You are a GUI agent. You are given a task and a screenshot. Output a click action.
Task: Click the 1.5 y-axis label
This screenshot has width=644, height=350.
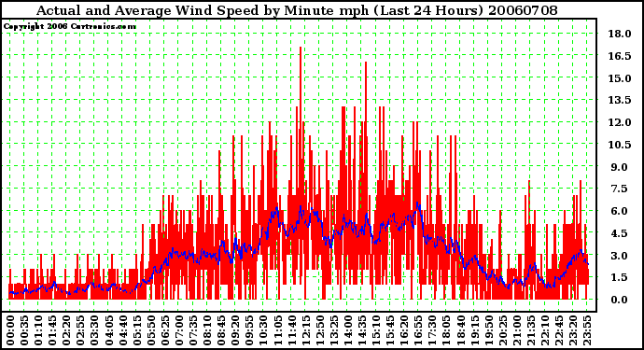click(x=620, y=277)
